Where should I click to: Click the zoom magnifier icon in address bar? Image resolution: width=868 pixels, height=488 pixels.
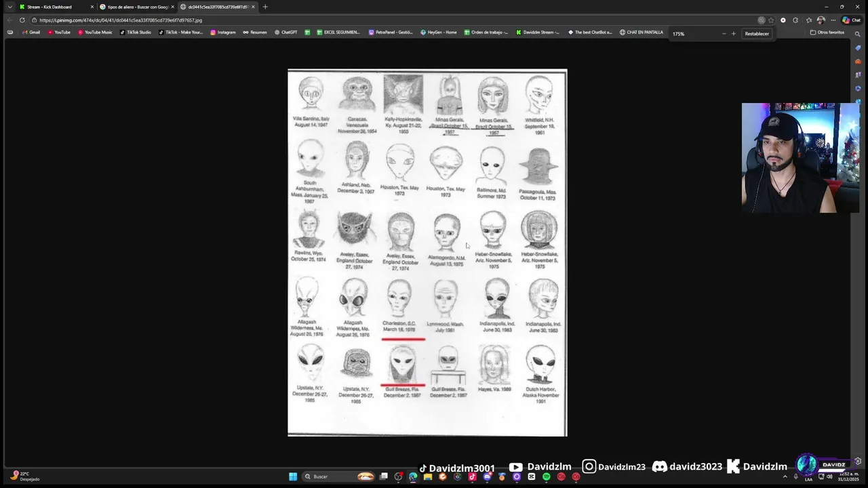tap(762, 20)
